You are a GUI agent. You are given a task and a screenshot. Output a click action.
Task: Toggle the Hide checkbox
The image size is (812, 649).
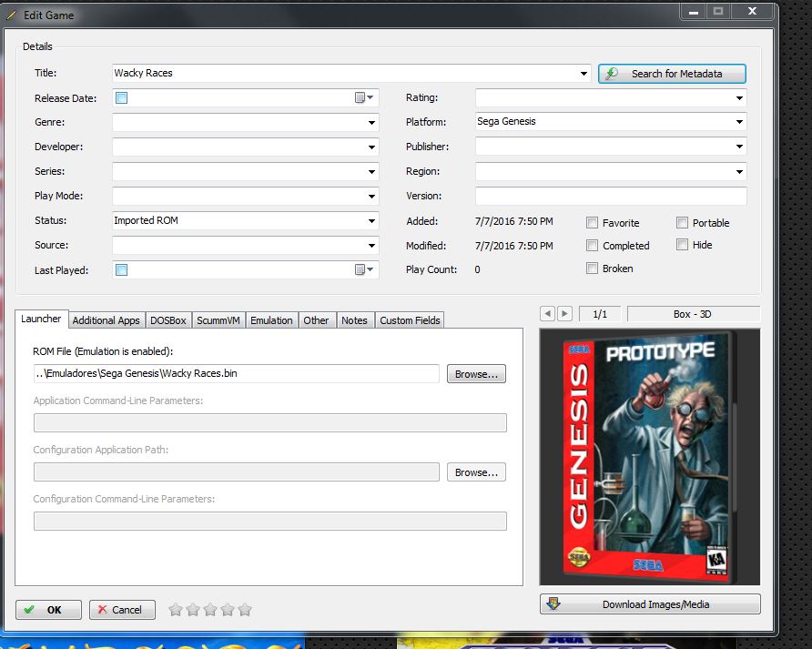tap(682, 245)
